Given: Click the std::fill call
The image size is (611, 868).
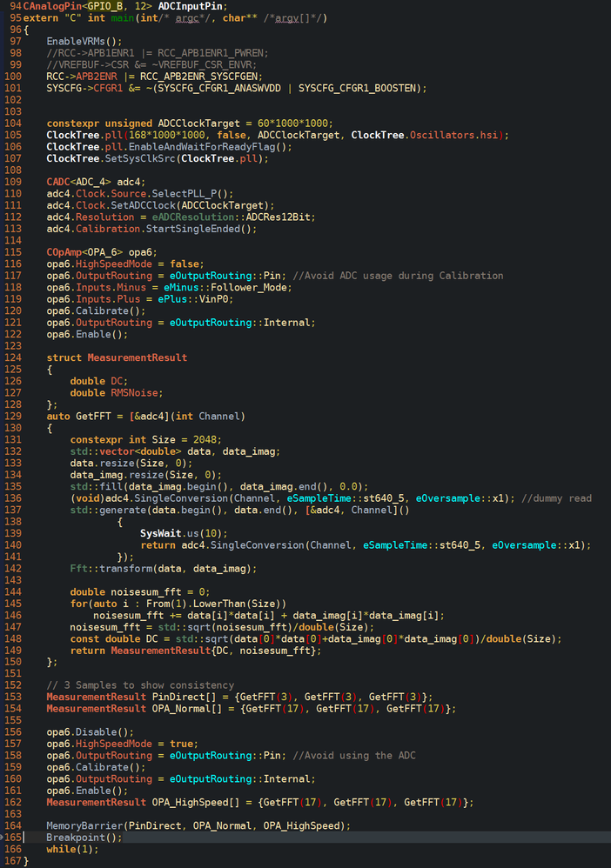Looking at the screenshot, I should (x=97, y=486).
